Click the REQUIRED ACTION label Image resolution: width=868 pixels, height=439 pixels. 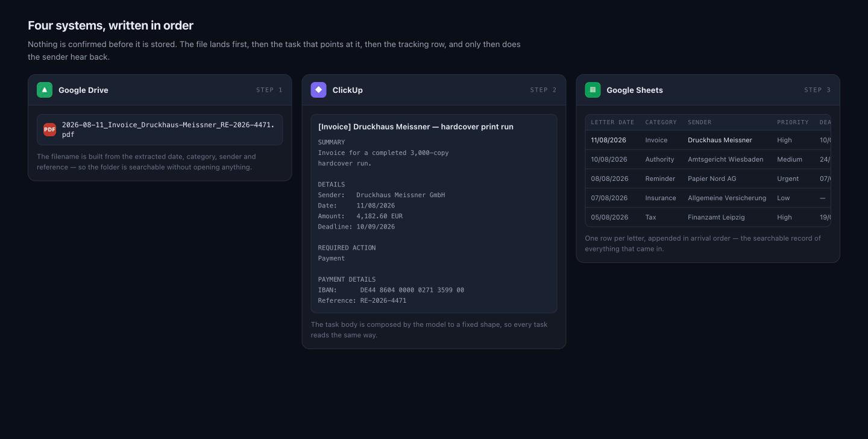pos(347,248)
